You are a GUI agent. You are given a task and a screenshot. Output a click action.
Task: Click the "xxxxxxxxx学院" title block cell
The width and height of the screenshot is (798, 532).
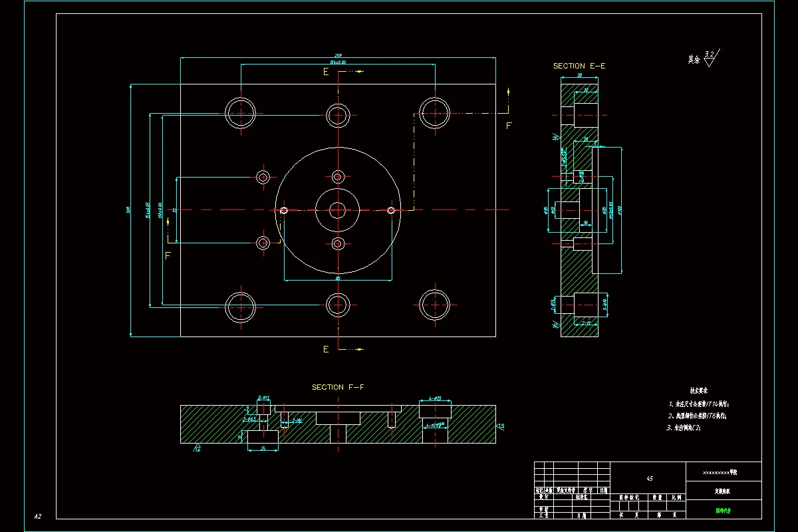tap(724, 471)
